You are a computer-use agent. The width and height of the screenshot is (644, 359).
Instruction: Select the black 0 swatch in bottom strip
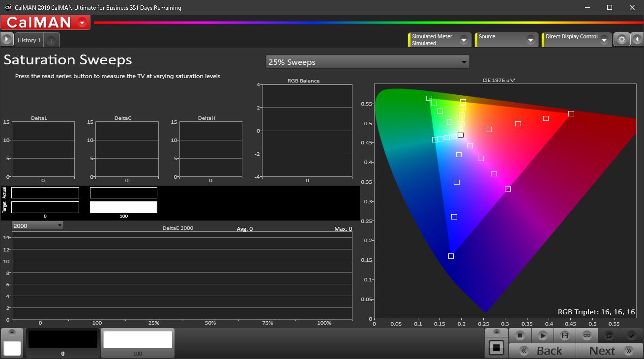62,340
